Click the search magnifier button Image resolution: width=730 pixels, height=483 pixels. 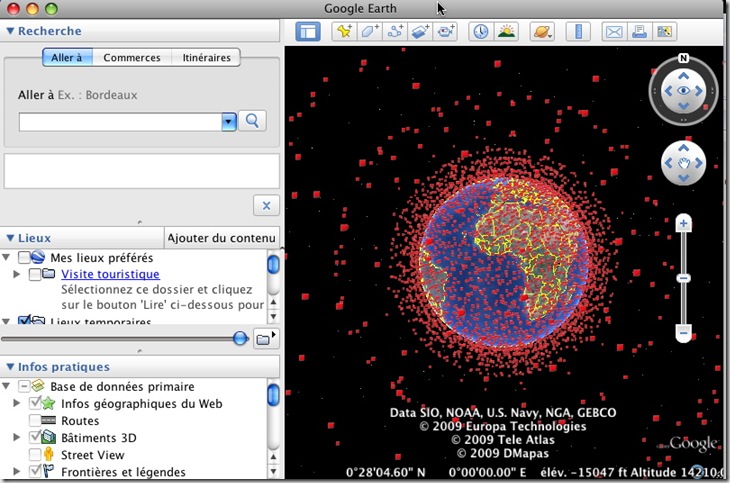tap(252, 121)
